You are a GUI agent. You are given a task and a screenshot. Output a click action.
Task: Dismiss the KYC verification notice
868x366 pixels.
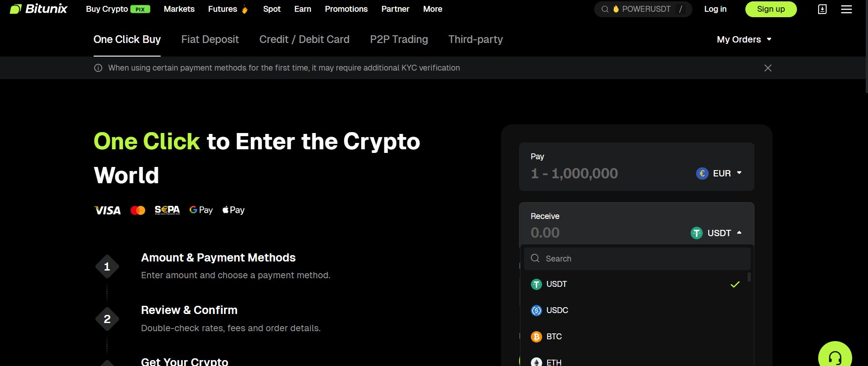tap(768, 68)
